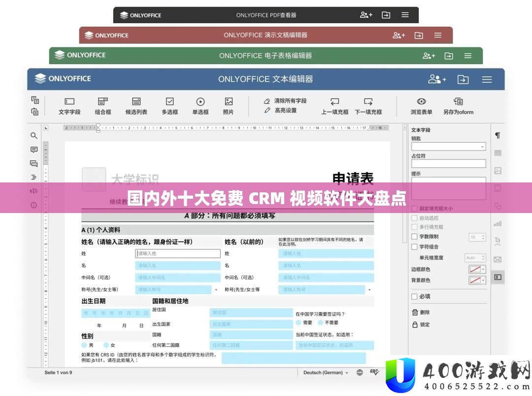Screen dimensions: 532x396
Task: Open 边框颜色 border color dropdown
Action: tap(477, 269)
